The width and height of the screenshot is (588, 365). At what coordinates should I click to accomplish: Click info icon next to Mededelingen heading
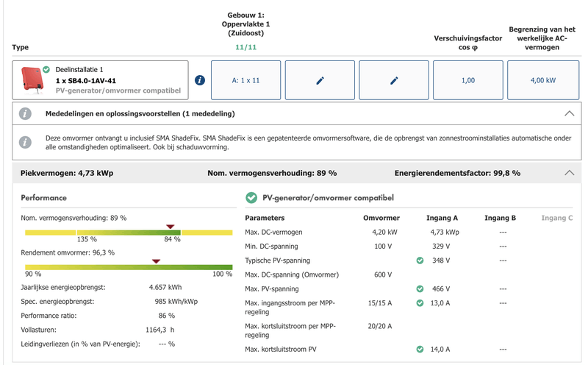(26, 114)
